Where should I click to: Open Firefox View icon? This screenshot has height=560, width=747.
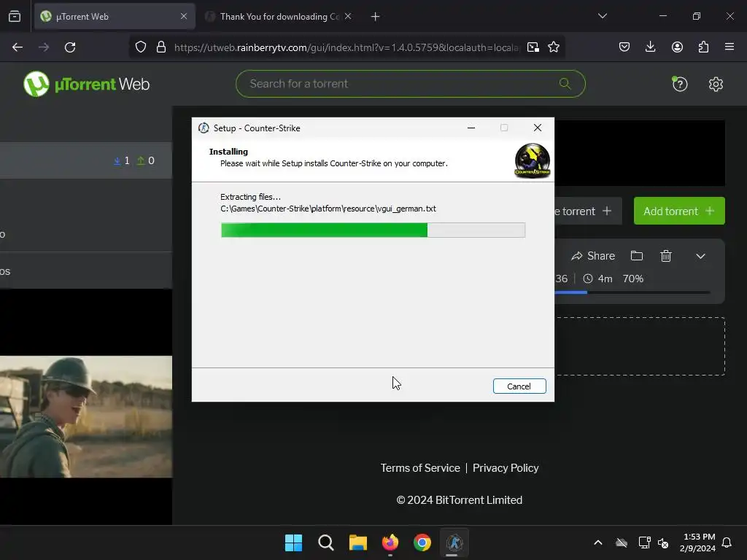tap(15, 17)
